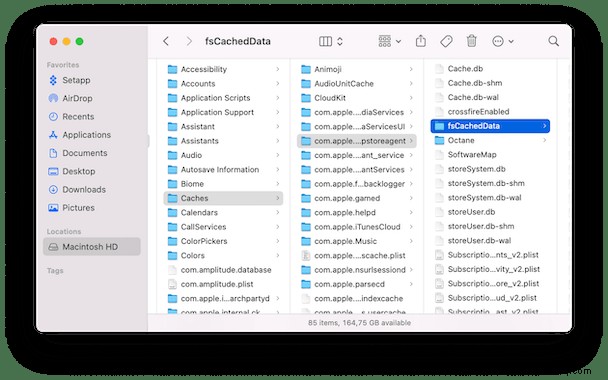608x380 pixels.
Task: Open the more actions ellipsis dropdown
Action: click(x=503, y=41)
